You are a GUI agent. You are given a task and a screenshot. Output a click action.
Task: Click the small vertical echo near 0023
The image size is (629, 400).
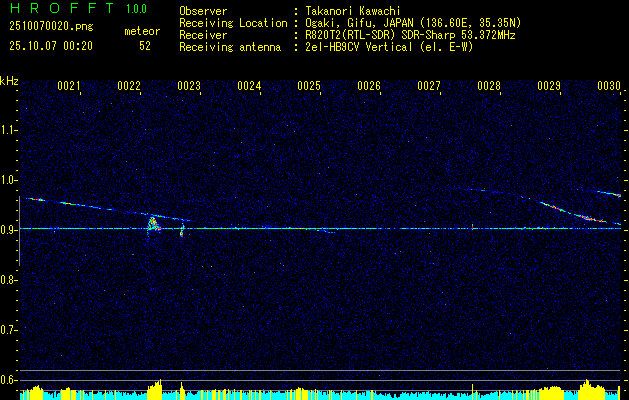182,229
